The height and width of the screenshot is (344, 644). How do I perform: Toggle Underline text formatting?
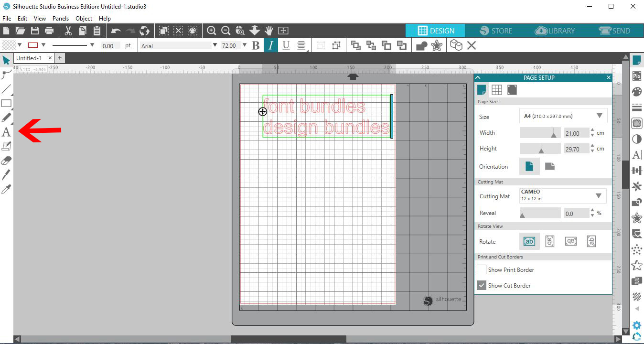coord(286,45)
